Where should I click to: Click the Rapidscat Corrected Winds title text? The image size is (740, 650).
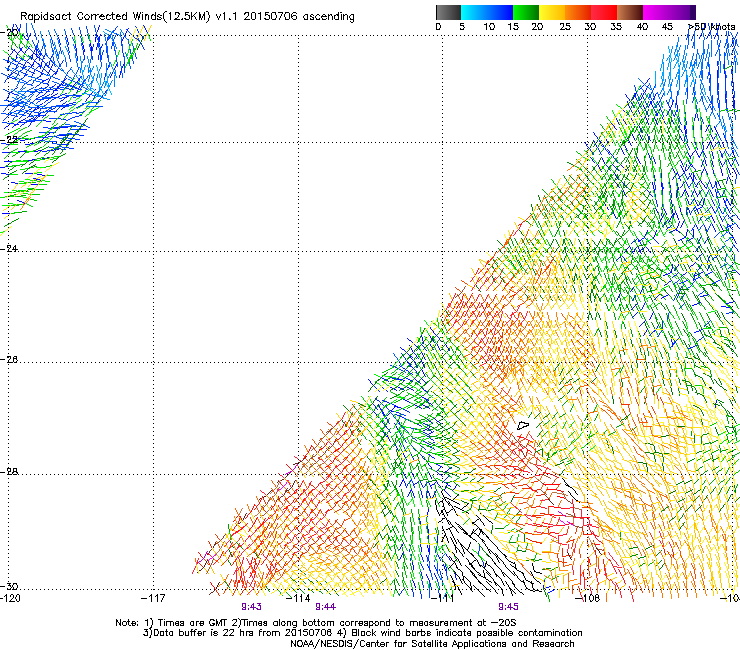pyautogui.click(x=187, y=17)
